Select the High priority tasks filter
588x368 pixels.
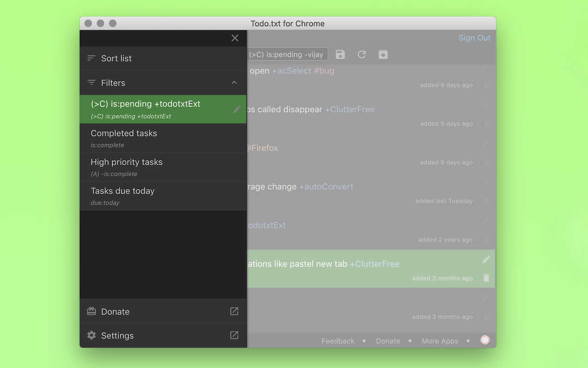point(163,167)
